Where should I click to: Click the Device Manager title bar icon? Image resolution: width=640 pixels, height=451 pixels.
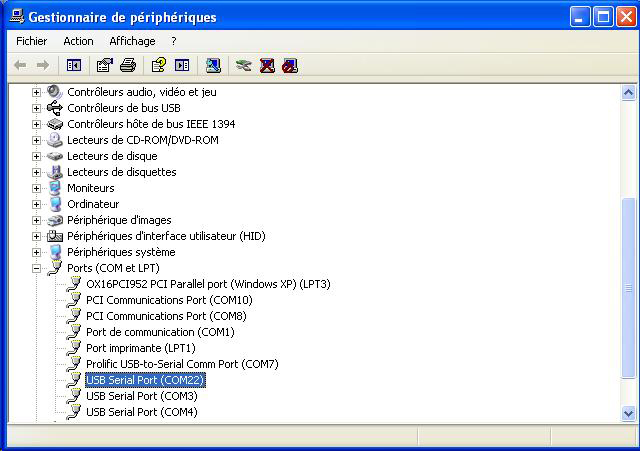[x=17, y=16]
